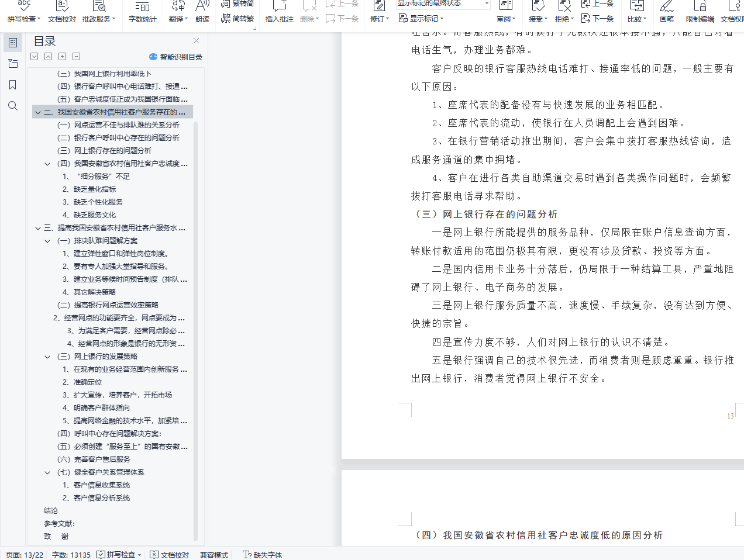Click the 文档校对 document proofreading icon

coord(62,12)
